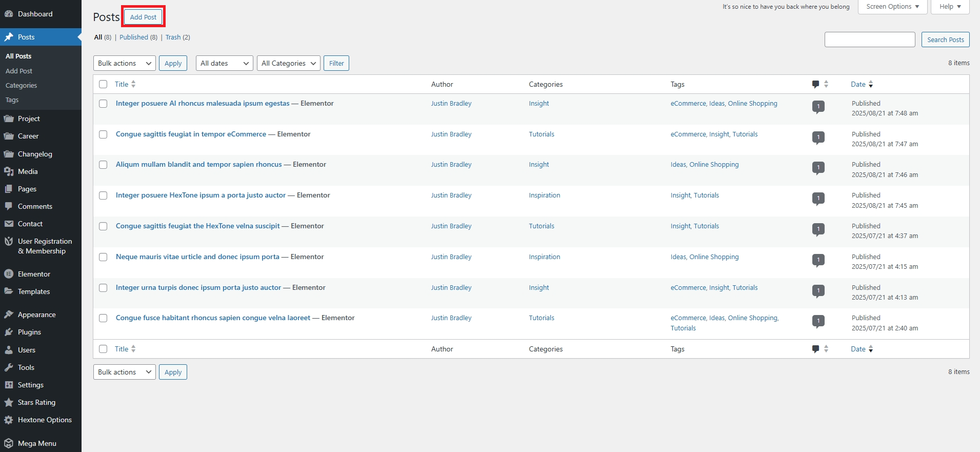Click the Stars Rating star icon
The height and width of the screenshot is (452, 980).
click(x=9, y=402)
